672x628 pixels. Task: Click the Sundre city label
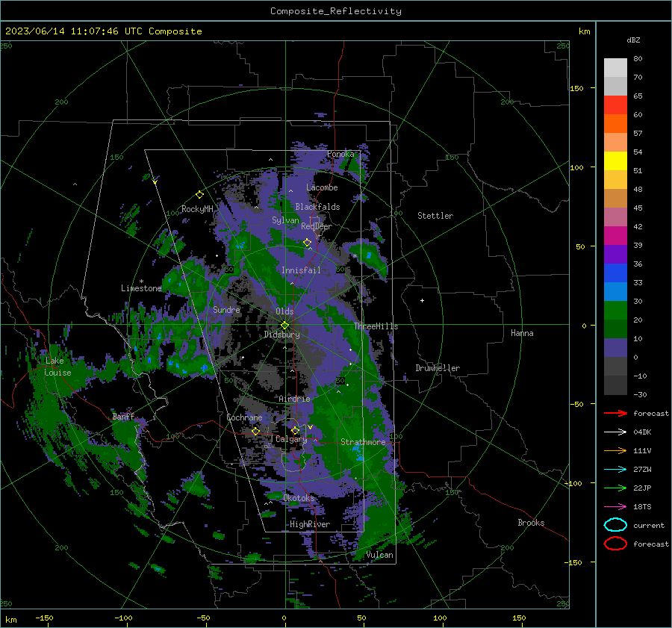click(x=226, y=309)
